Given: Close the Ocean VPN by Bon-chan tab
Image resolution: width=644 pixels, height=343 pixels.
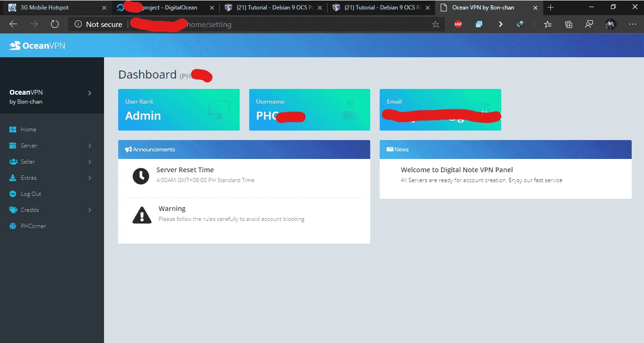Looking at the screenshot, I should point(536,8).
